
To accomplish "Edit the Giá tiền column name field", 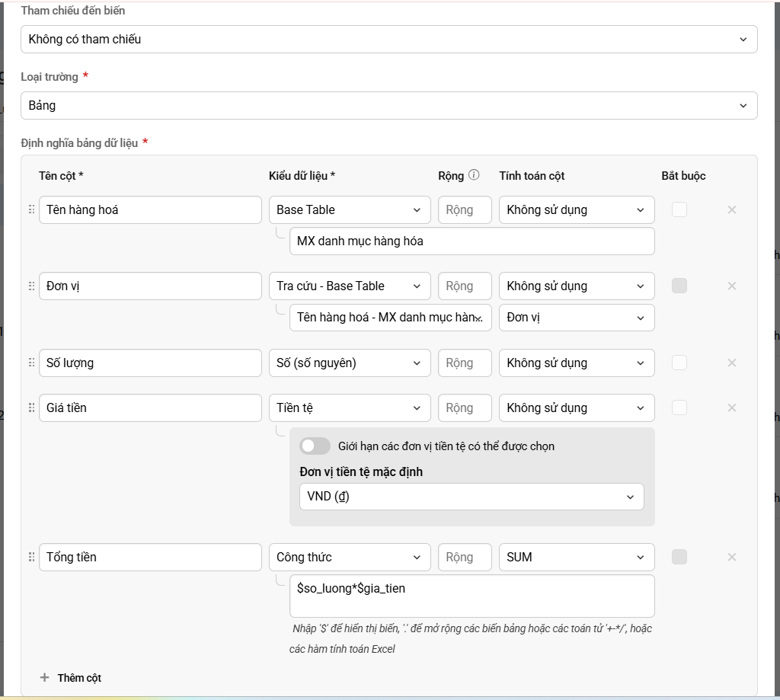I will point(150,408).
